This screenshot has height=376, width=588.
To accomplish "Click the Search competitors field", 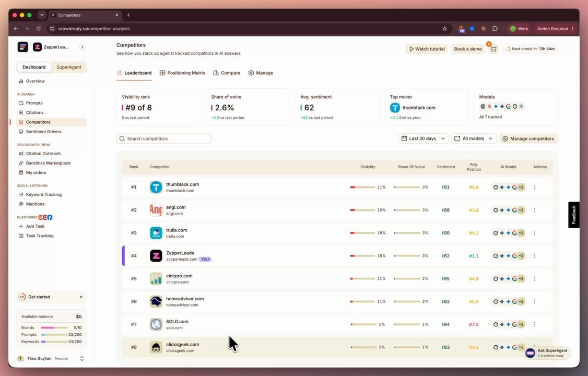I will click(x=164, y=138).
